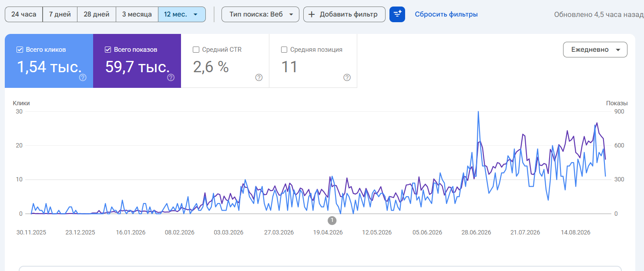Select the 24 часа period tab
644x271 pixels.
click(23, 14)
